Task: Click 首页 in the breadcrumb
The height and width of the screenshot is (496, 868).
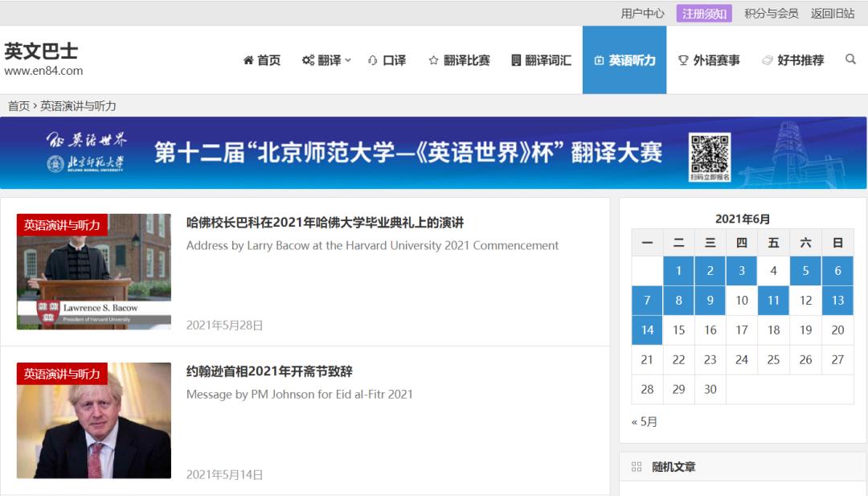Action: pyautogui.click(x=18, y=106)
